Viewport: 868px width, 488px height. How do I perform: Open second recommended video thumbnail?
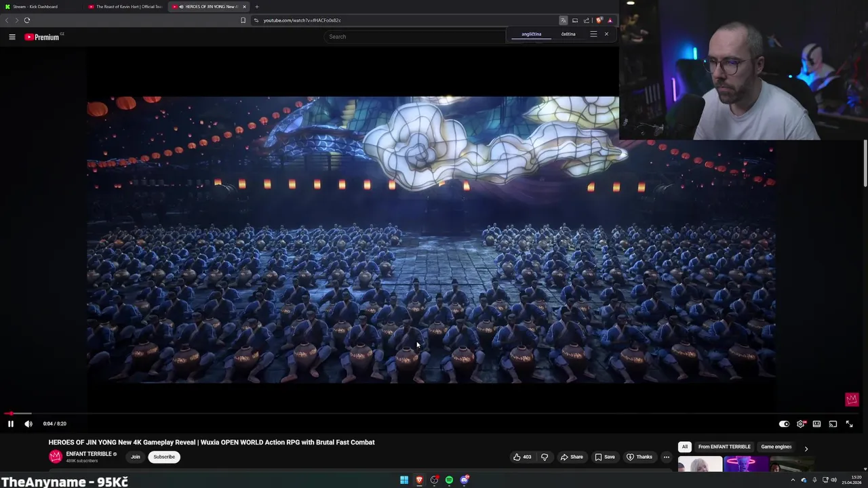[746, 464]
